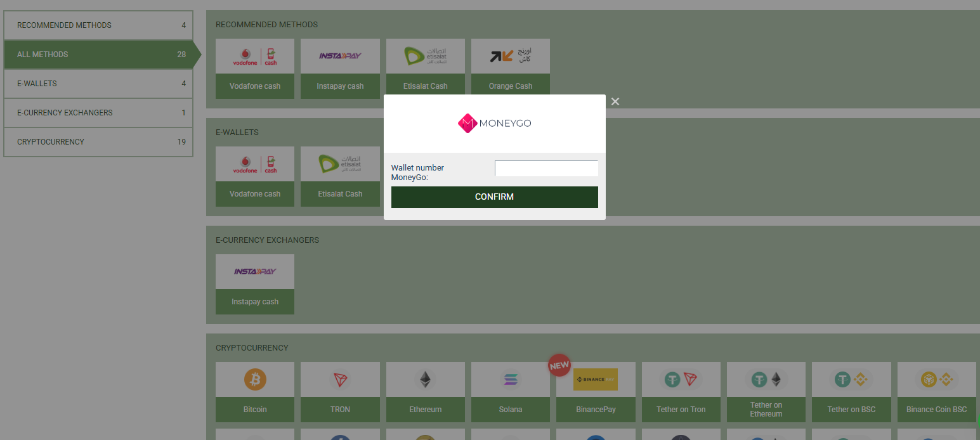Select the Tether on BSC icon
980x440 pixels.
point(851,380)
